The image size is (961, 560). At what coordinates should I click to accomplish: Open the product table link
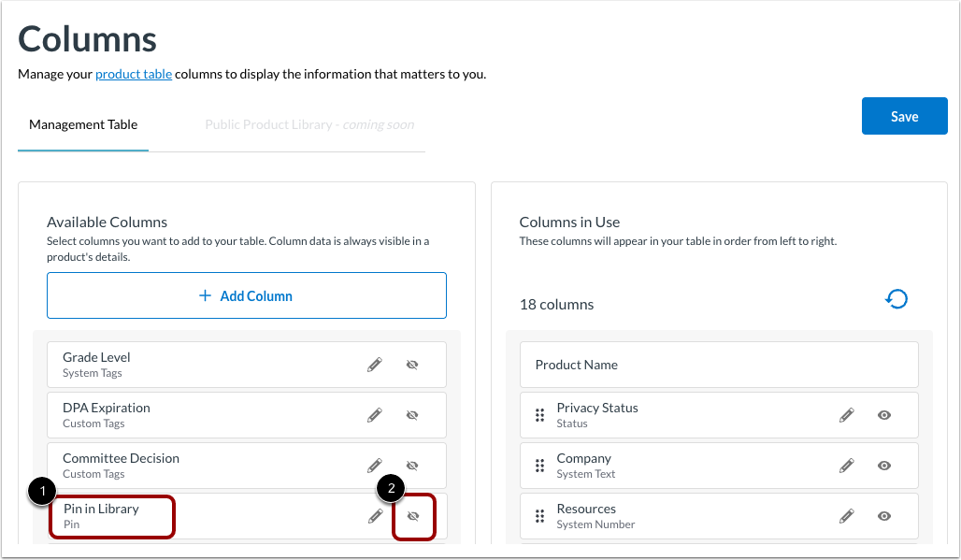point(133,74)
